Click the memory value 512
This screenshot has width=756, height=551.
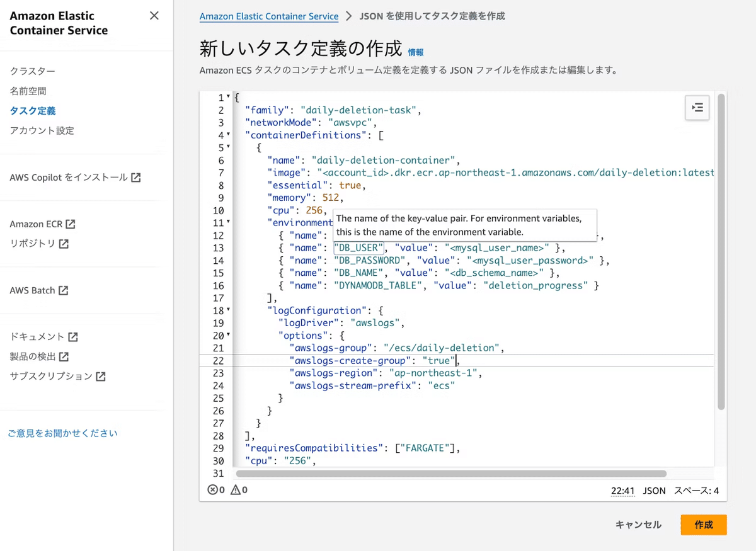(x=331, y=198)
